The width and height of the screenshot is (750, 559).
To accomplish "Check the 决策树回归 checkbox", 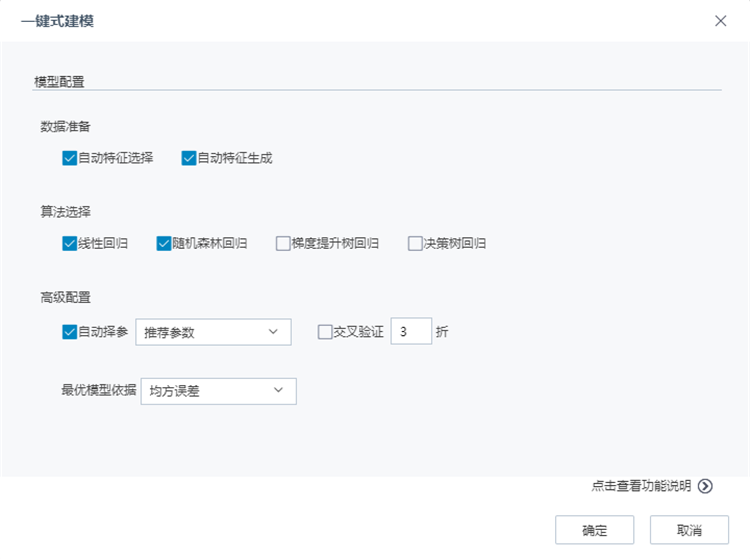I will [x=415, y=243].
